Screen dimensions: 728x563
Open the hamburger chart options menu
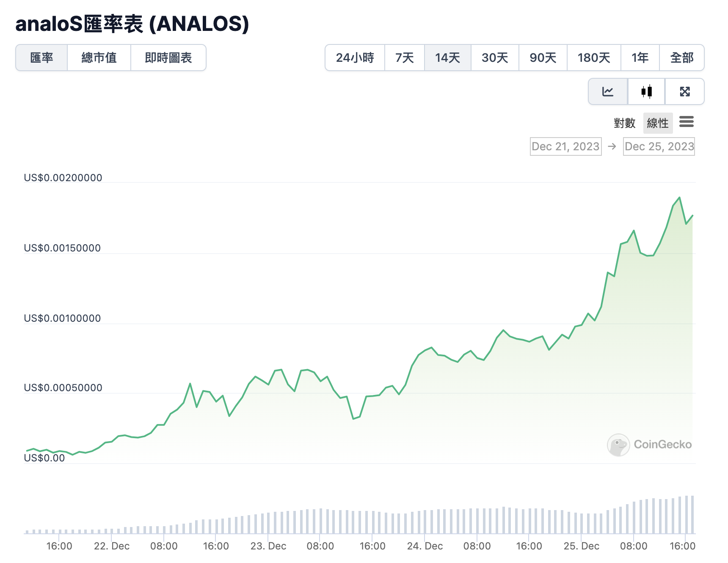(x=687, y=122)
